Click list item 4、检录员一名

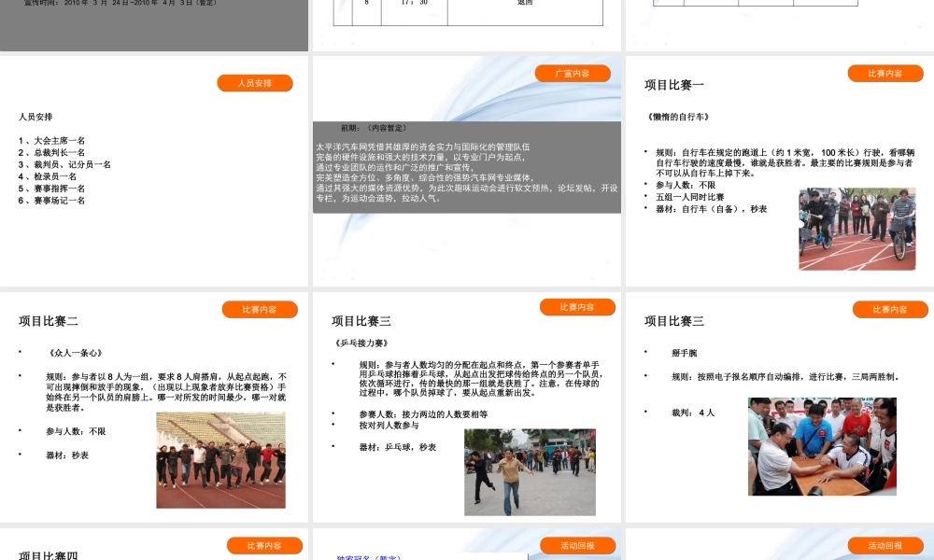(x=48, y=176)
